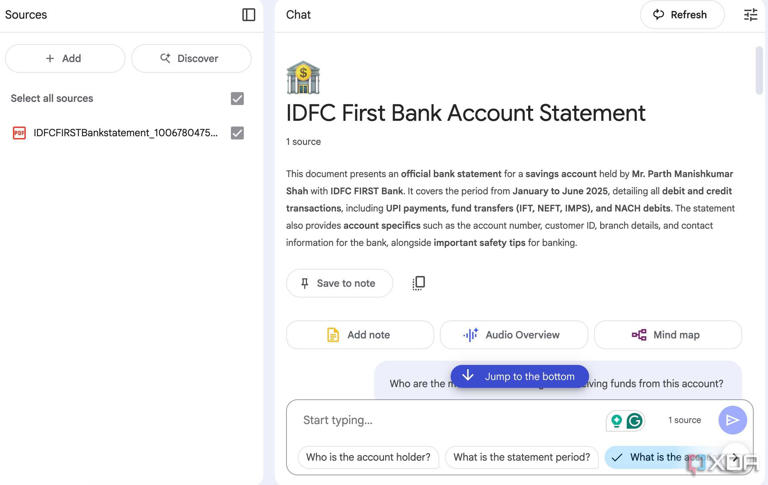Open the Mind map option
Image resolution: width=768 pixels, height=485 pixels.
pos(667,335)
